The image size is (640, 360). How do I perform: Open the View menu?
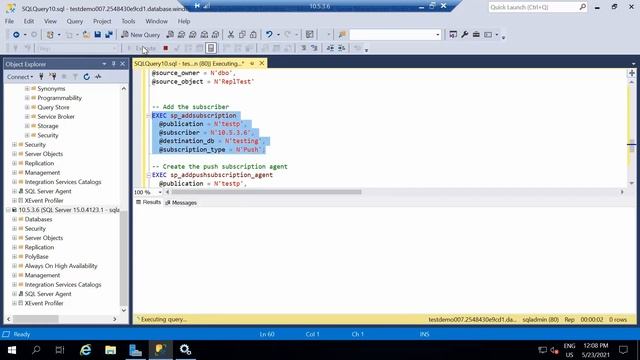tap(50, 21)
